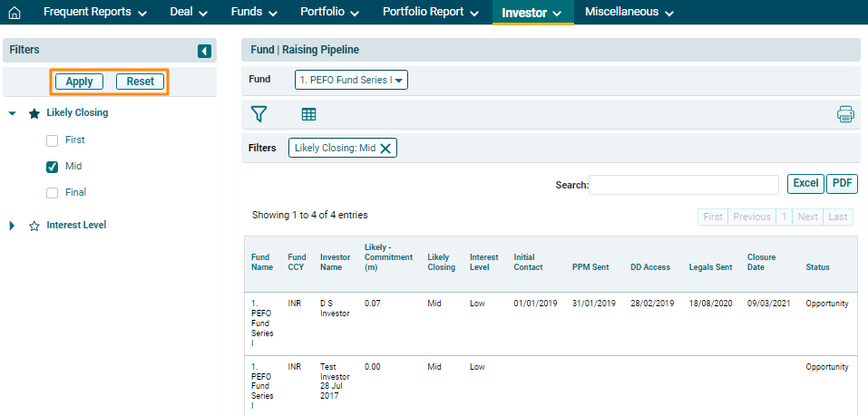This screenshot has width=868, height=415.
Task: Enable the Final checkbox
Action: (53, 193)
